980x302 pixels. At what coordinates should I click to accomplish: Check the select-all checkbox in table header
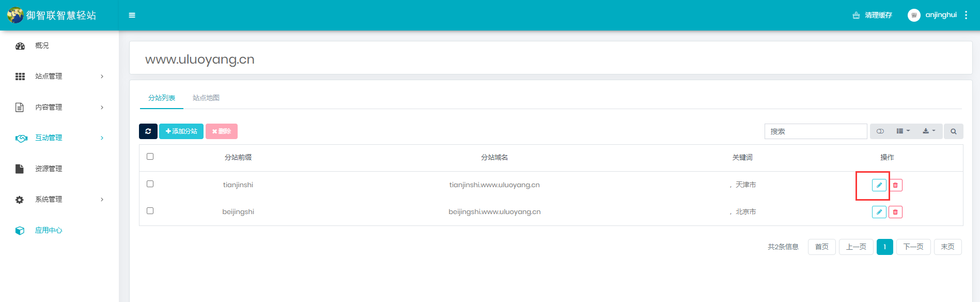150,157
